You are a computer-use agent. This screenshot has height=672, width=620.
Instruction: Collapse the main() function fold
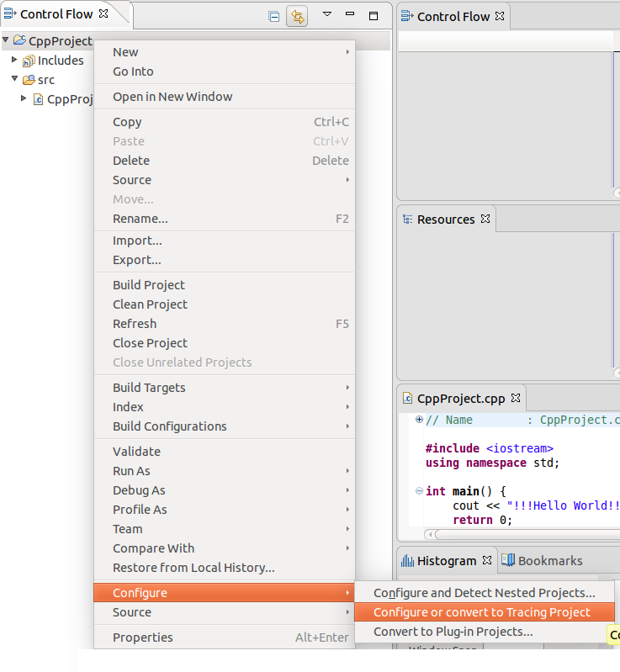point(419,491)
